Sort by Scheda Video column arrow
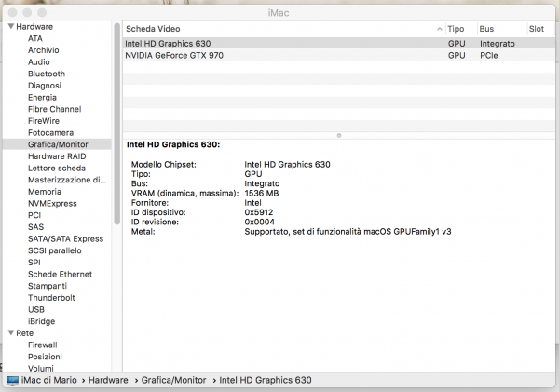The height and width of the screenshot is (392, 559). coord(439,30)
